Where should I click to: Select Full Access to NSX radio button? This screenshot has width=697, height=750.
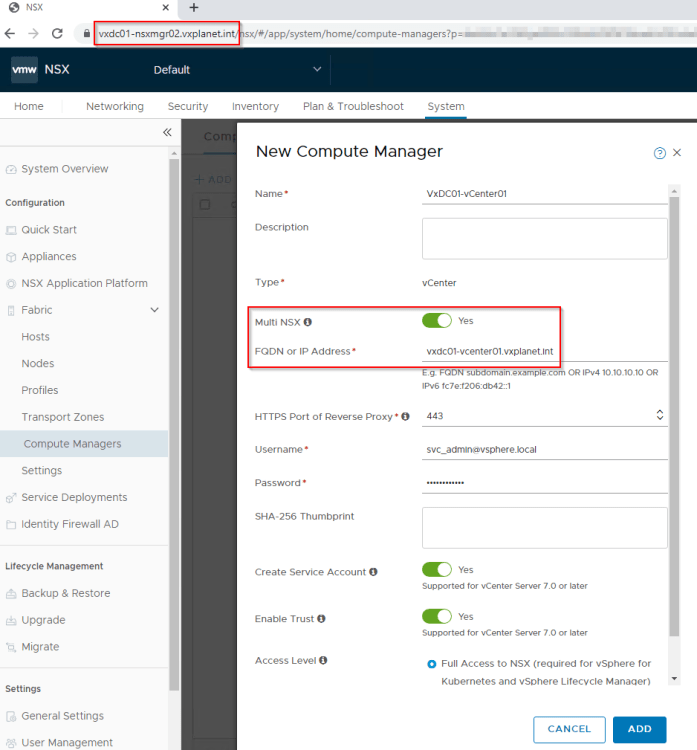tap(431, 664)
